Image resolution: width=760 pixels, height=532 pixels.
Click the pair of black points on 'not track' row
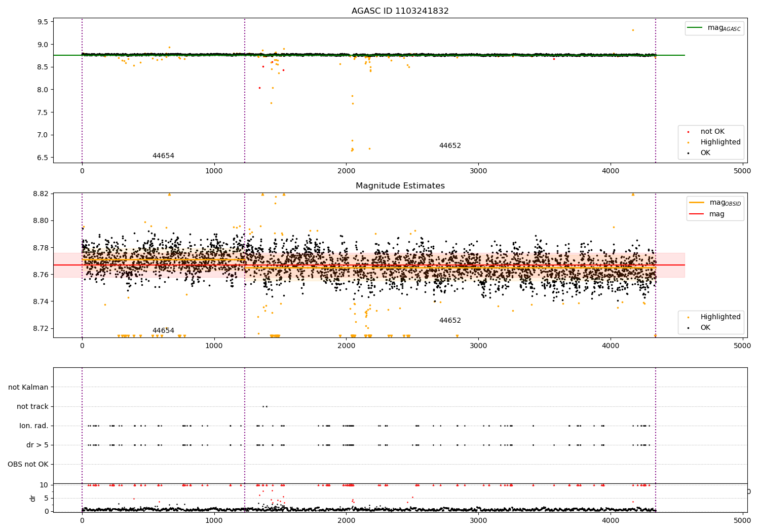coord(265,406)
